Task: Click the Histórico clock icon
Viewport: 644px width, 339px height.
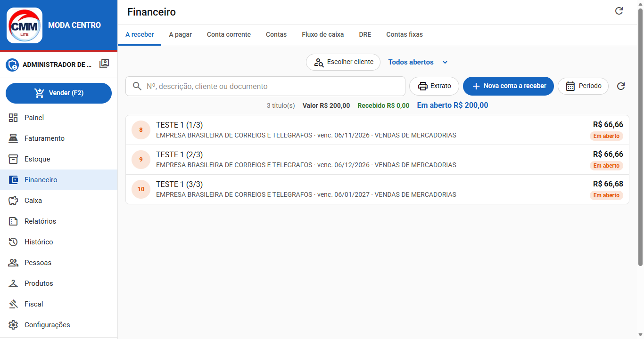Action: [13, 242]
